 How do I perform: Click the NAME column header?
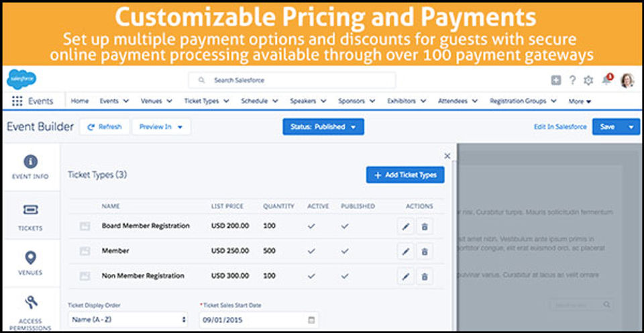(x=111, y=206)
